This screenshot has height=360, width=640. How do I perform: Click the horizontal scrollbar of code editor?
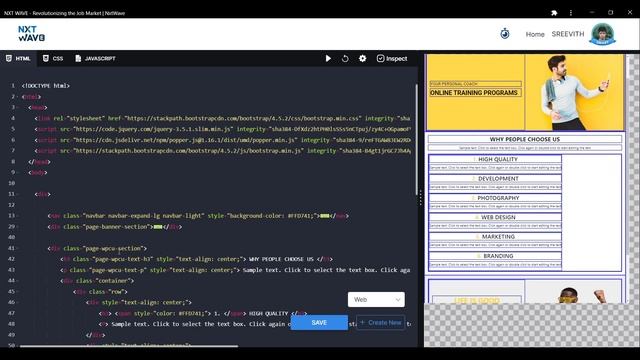pos(129,346)
